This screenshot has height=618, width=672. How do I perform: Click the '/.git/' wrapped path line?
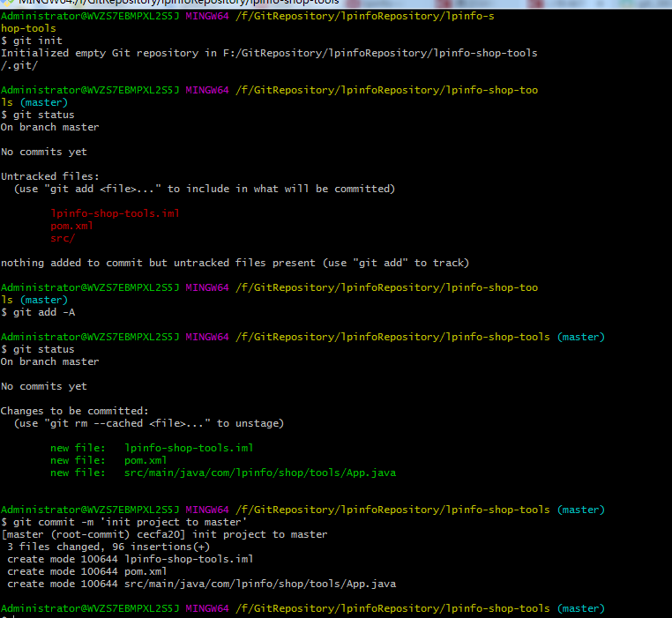tap(19, 65)
